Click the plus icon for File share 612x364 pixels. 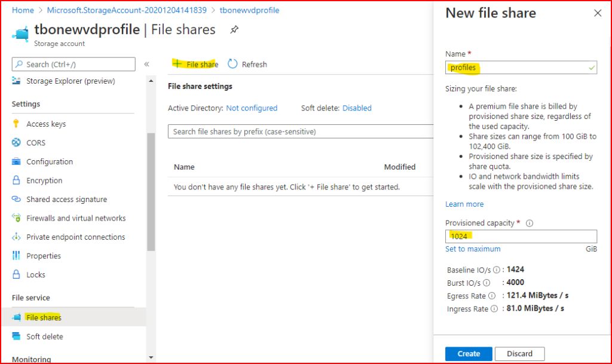click(177, 63)
